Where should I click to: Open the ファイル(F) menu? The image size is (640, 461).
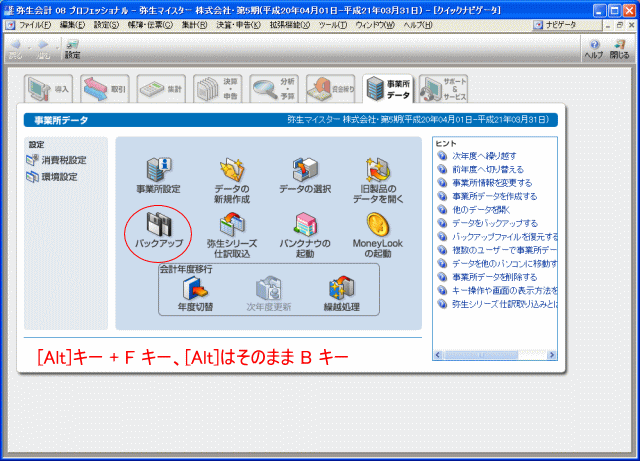pos(35,25)
